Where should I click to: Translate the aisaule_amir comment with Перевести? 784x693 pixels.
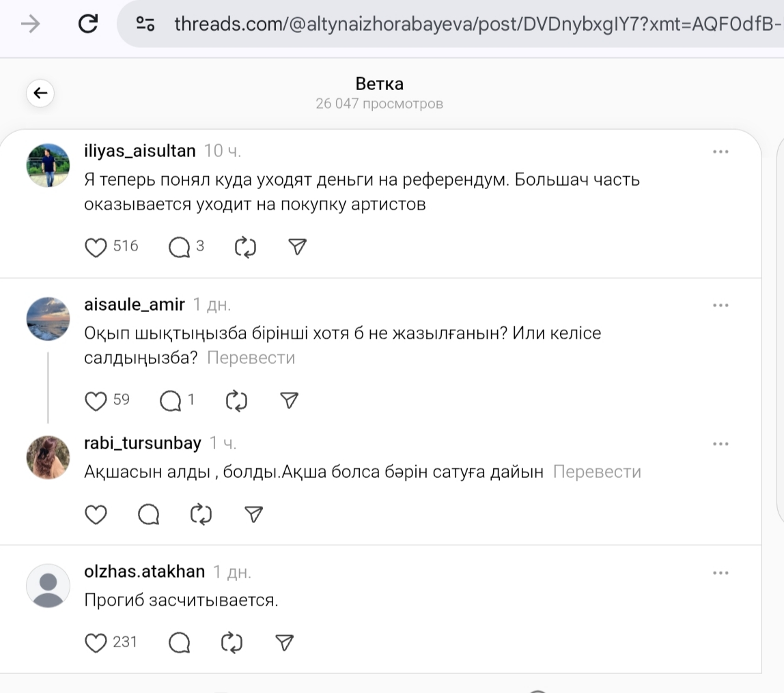point(251,358)
